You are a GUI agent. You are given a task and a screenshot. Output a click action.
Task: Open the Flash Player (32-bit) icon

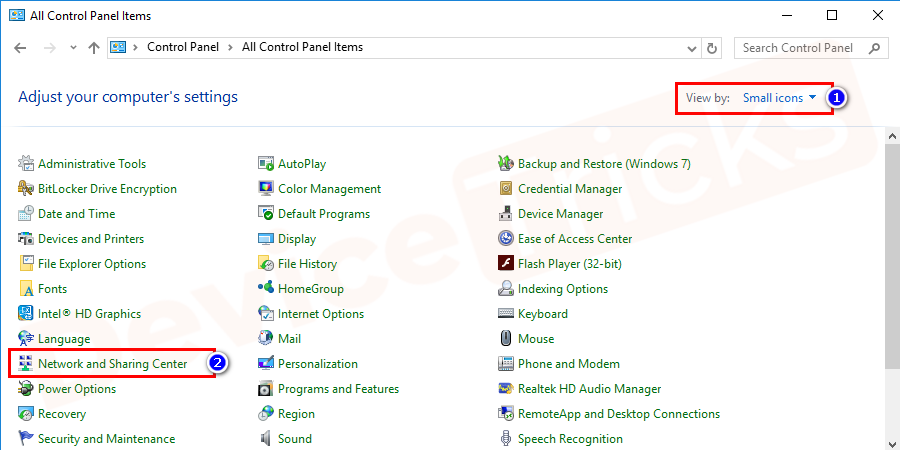(506, 264)
